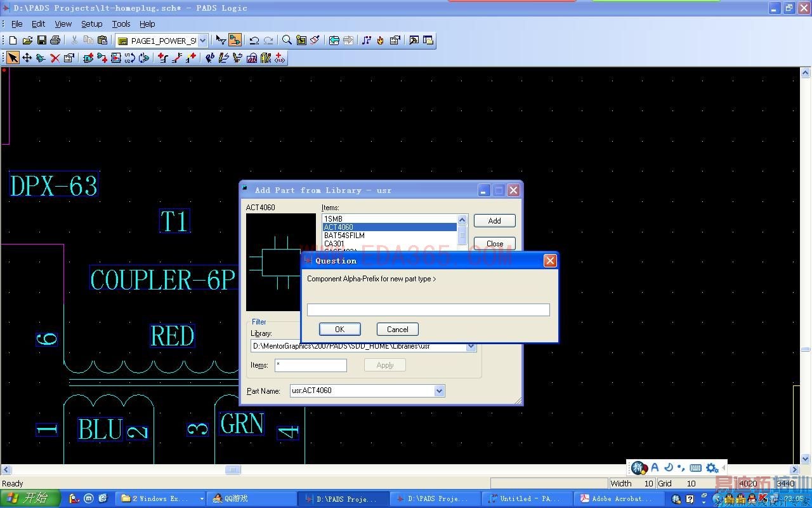812x508 pixels.
Task: Save the schematic with the floppy icon
Action: click(x=41, y=40)
